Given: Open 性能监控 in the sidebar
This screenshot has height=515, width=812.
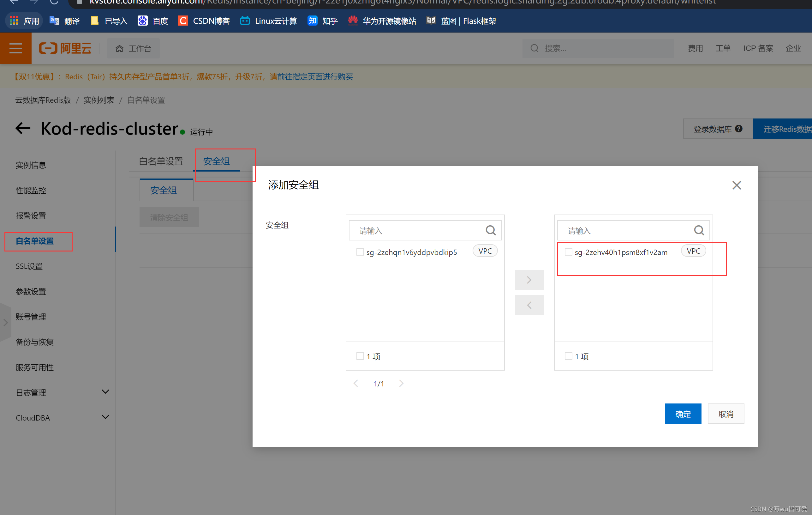Looking at the screenshot, I should (31, 190).
